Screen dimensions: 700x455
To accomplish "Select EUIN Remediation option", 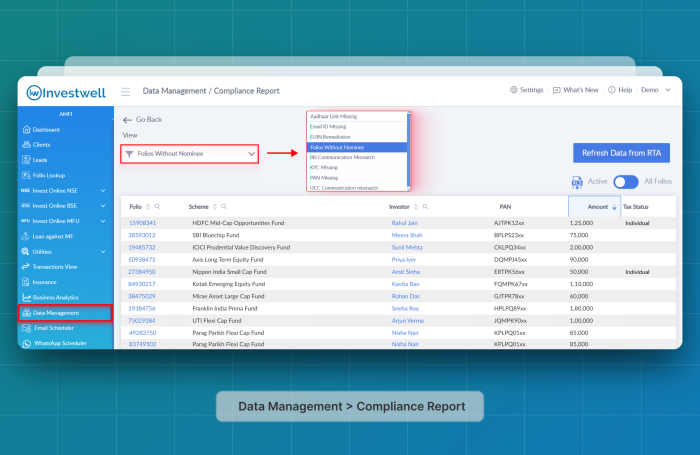I will coord(357,137).
